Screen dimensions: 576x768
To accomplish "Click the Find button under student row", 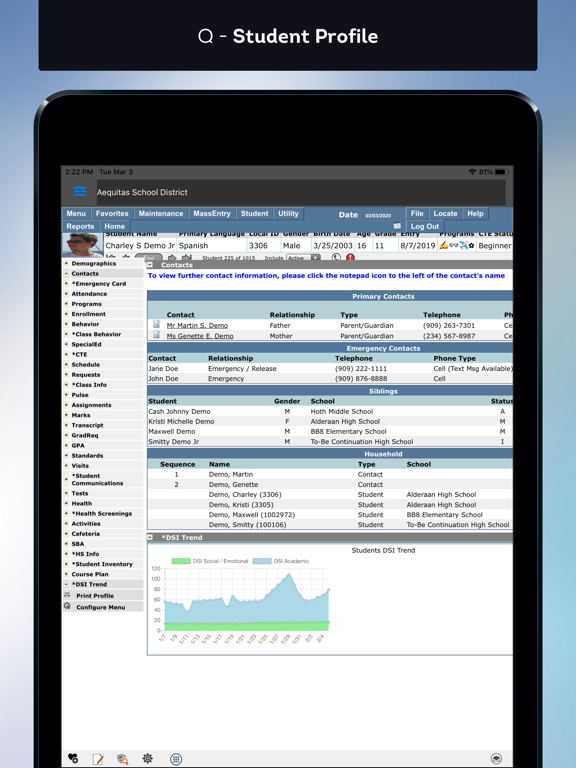I will 149,258.
